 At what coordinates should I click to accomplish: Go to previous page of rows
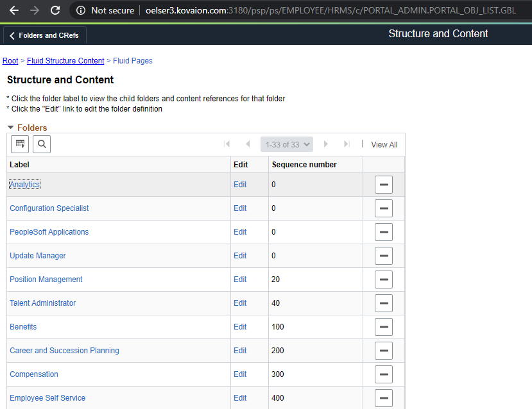[248, 144]
